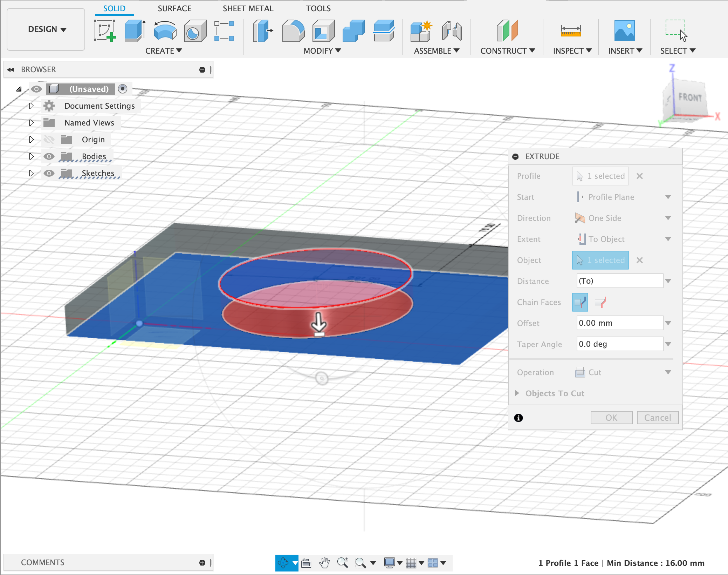Activate the Extrude tool

coord(135,31)
